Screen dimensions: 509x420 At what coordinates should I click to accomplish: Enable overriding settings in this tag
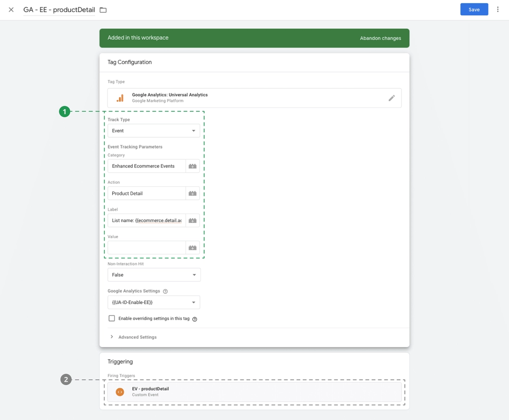(x=112, y=318)
